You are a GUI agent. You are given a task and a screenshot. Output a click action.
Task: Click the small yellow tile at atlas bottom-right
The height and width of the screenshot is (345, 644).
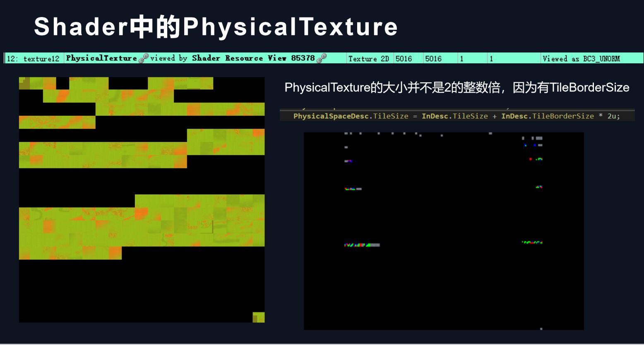click(x=259, y=317)
